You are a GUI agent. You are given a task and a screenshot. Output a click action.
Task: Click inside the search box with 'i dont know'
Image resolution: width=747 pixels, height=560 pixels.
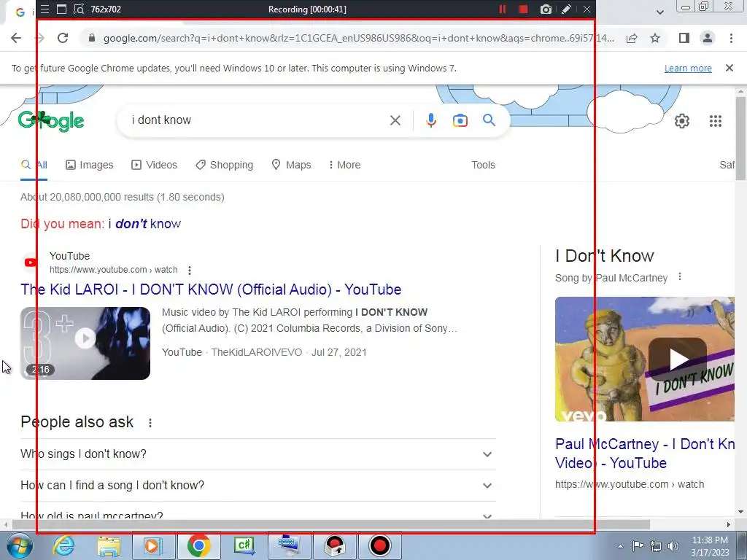click(x=258, y=120)
